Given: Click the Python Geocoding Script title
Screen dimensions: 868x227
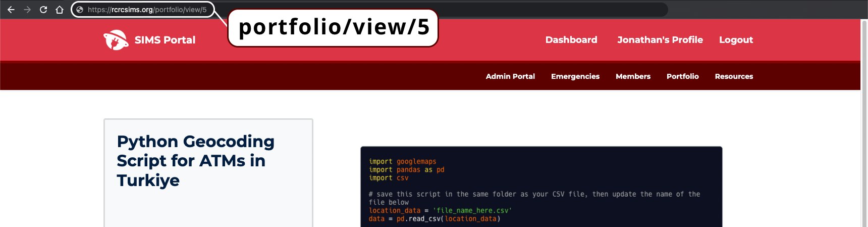Looking at the screenshot, I should (x=195, y=161).
